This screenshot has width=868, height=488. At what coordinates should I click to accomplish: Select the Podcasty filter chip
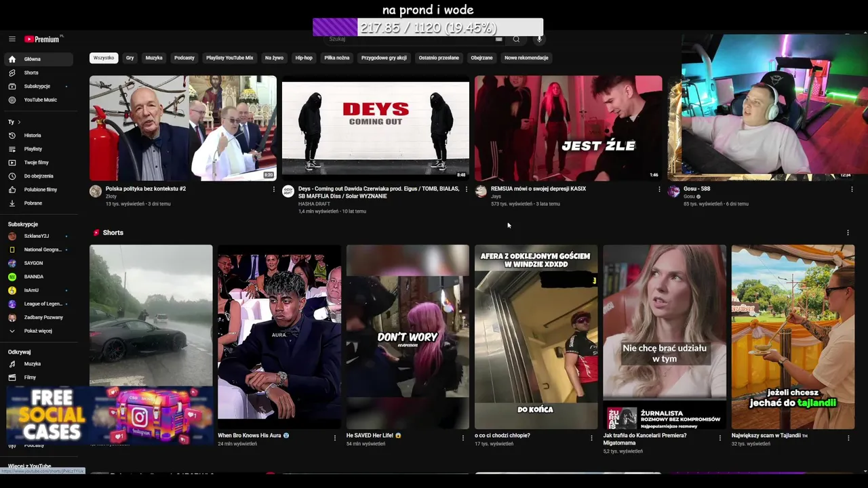pos(184,58)
